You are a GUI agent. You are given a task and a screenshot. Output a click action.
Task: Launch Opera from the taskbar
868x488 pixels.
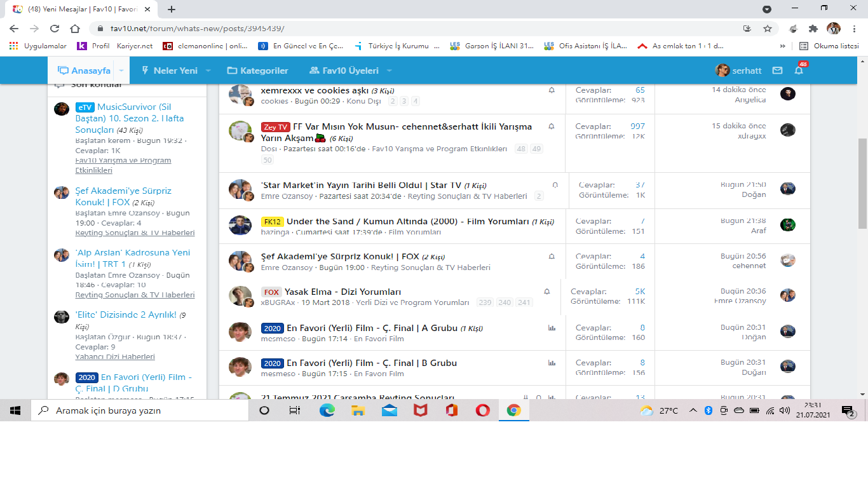click(483, 410)
